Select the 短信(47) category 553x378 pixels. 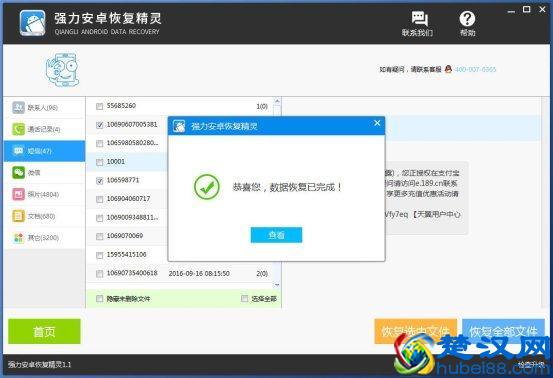pyautogui.click(x=44, y=151)
